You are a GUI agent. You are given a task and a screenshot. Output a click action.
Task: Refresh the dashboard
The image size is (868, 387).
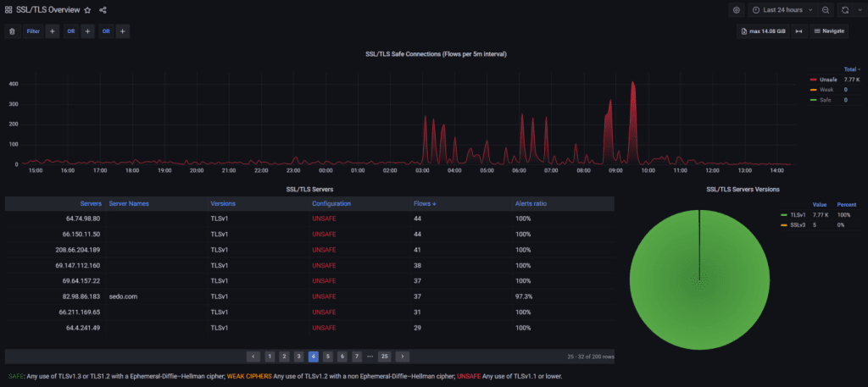[844, 10]
